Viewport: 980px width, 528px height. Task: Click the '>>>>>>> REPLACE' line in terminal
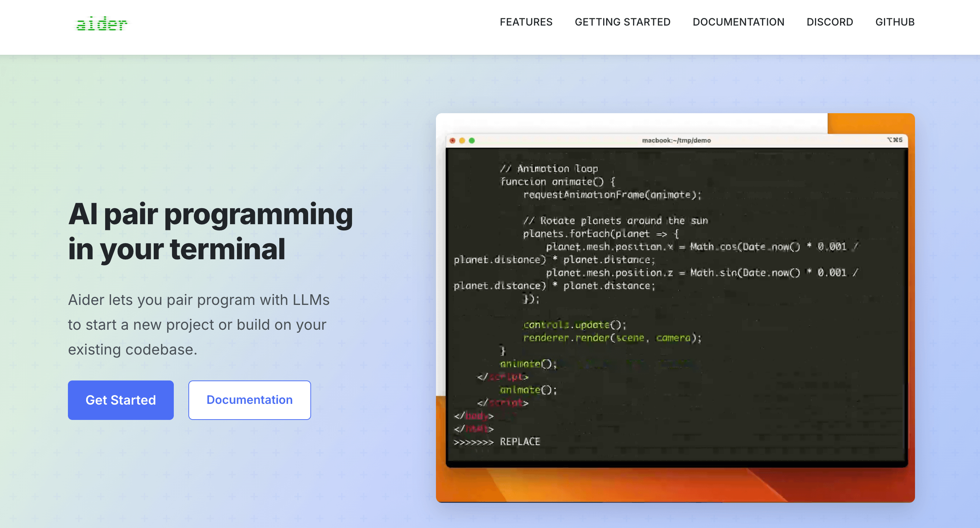click(x=497, y=442)
